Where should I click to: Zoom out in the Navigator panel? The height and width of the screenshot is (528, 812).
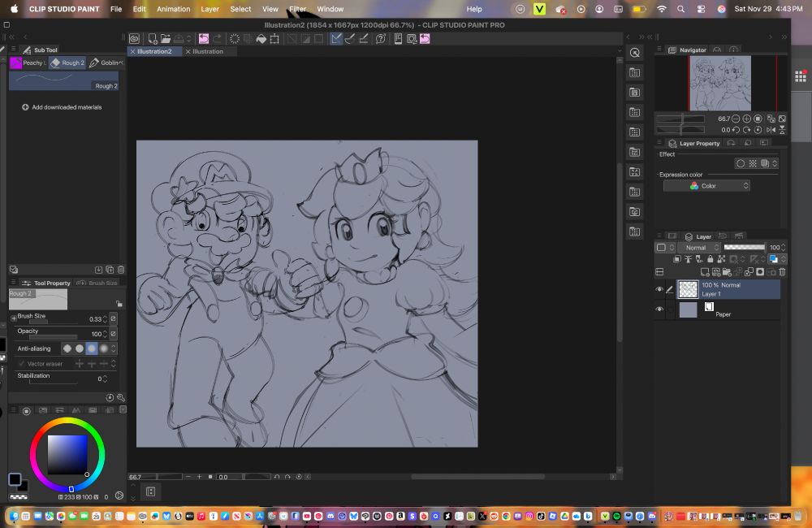(x=736, y=119)
